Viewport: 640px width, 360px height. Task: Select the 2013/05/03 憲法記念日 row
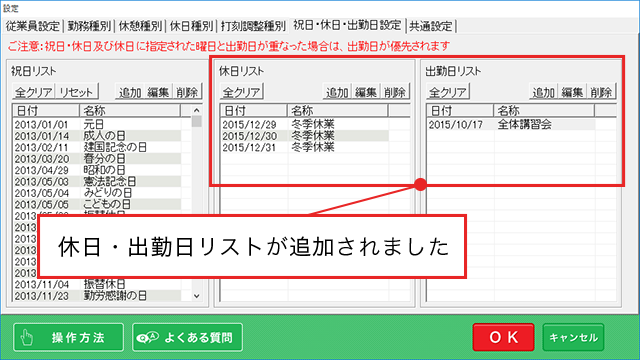pos(97,181)
